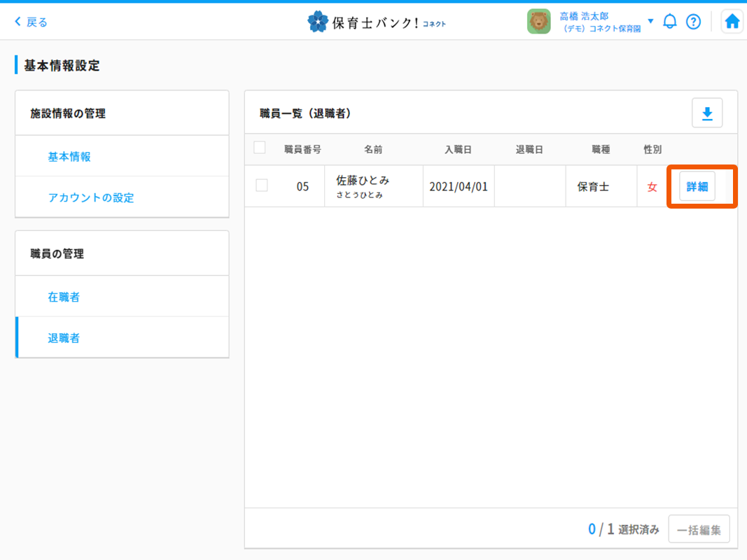Screen dimensions: 747x560
Task: Click the 入職日 column header
Action: pyautogui.click(x=458, y=149)
